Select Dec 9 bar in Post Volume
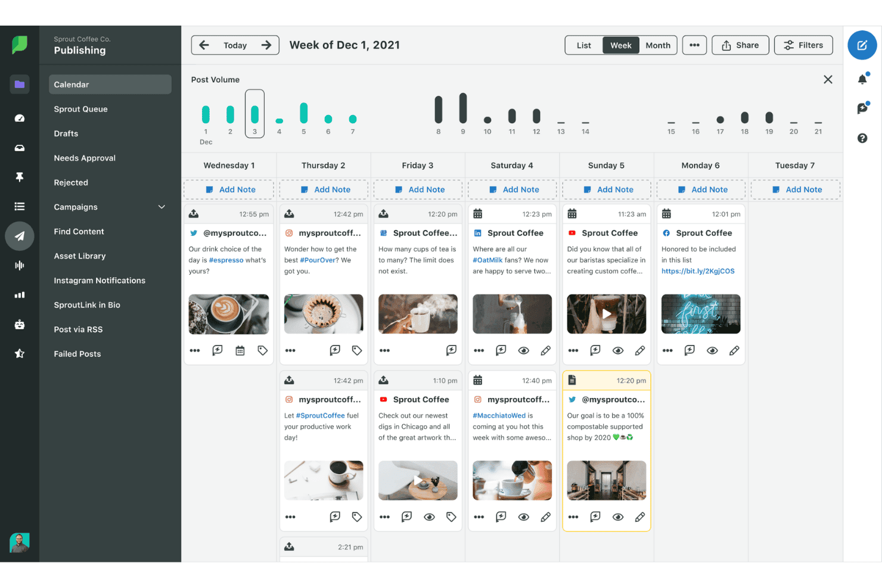The width and height of the screenshot is (882, 588). pos(463,108)
